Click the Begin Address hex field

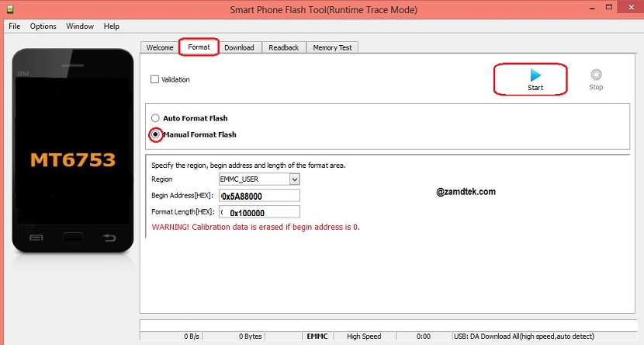[260, 196]
